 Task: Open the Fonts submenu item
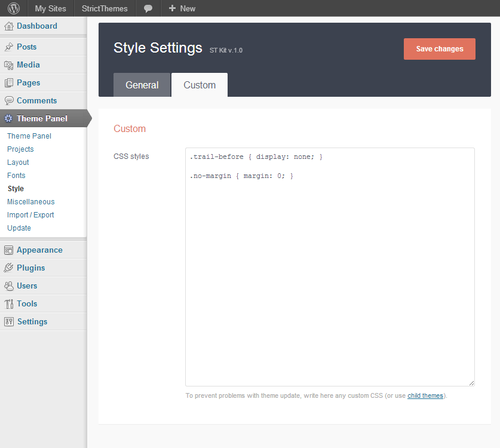tap(16, 176)
